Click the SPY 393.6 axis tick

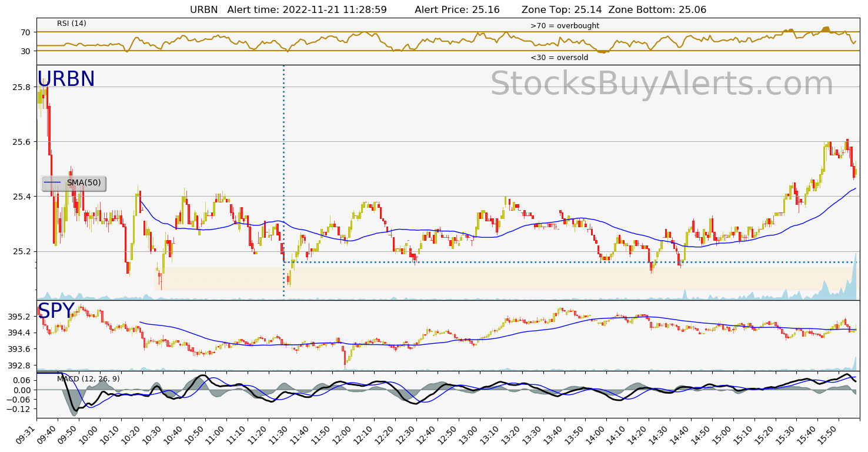pyautogui.click(x=19, y=349)
